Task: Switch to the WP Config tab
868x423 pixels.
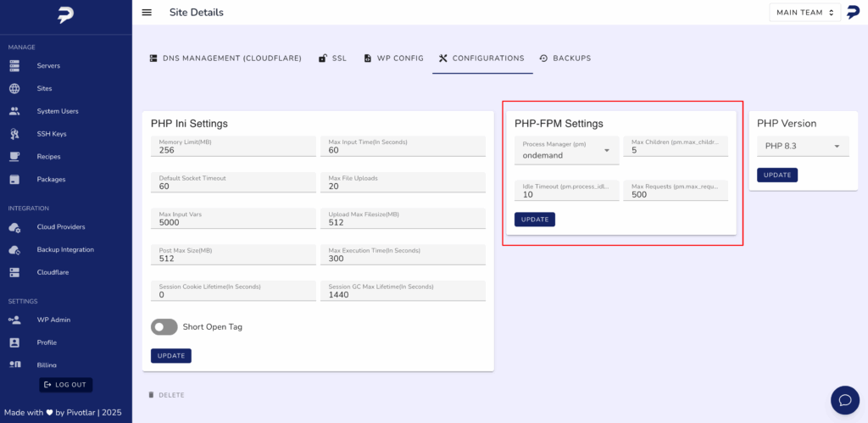Action: point(393,58)
